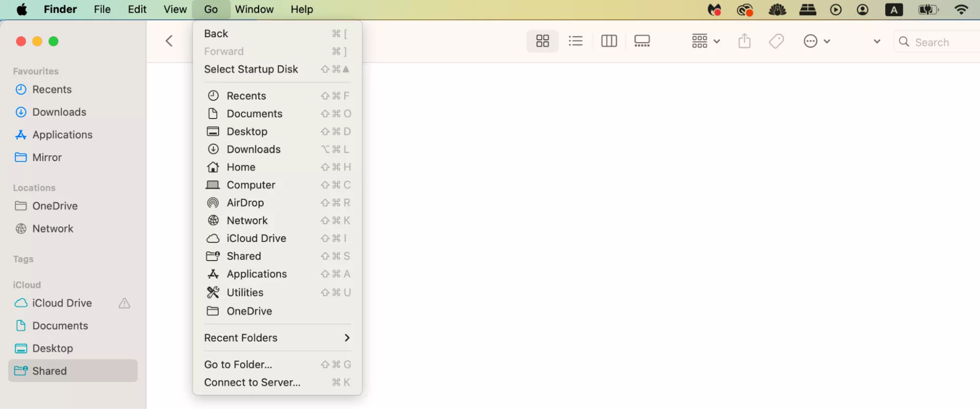Open Mirror folder in the sidebar
The height and width of the screenshot is (409, 980).
point(47,157)
